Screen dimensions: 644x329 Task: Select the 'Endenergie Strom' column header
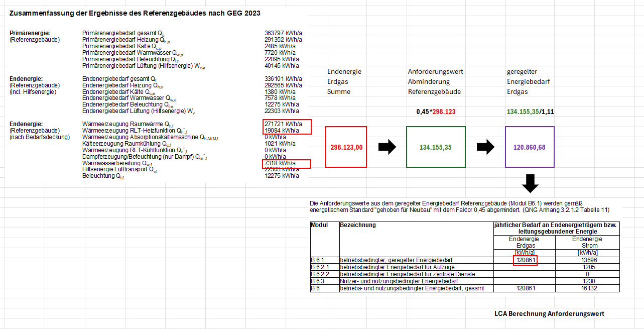tap(588, 242)
